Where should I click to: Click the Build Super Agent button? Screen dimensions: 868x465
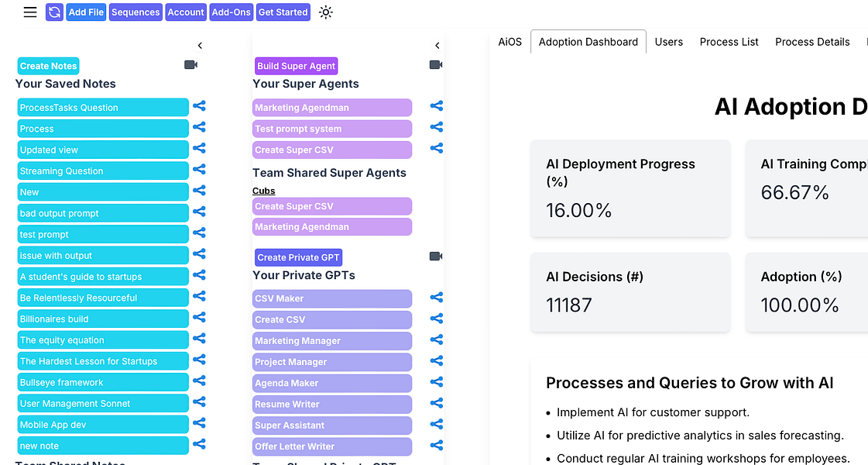[x=297, y=67]
